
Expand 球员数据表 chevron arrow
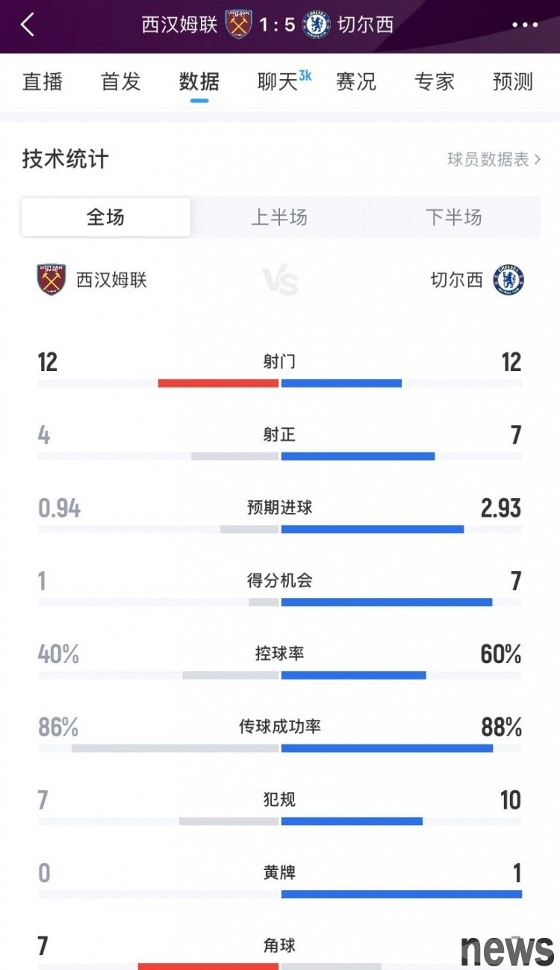click(538, 159)
